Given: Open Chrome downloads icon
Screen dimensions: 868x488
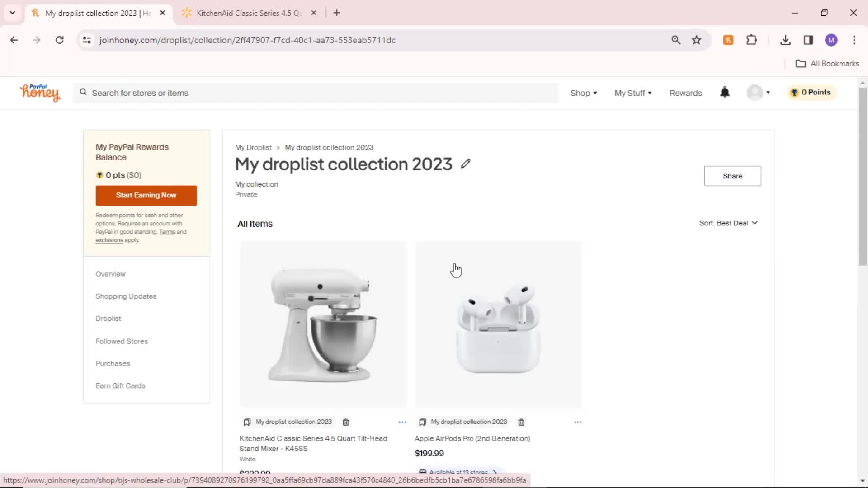Looking at the screenshot, I should click(x=785, y=40).
